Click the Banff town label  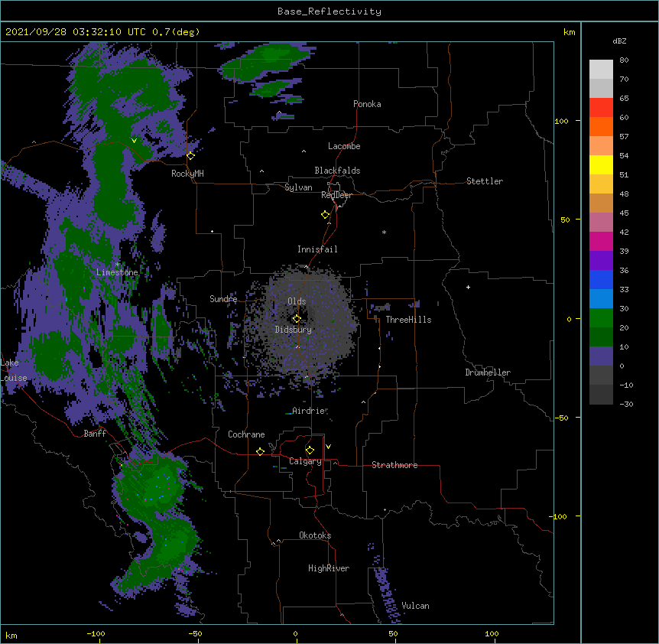[x=95, y=434]
